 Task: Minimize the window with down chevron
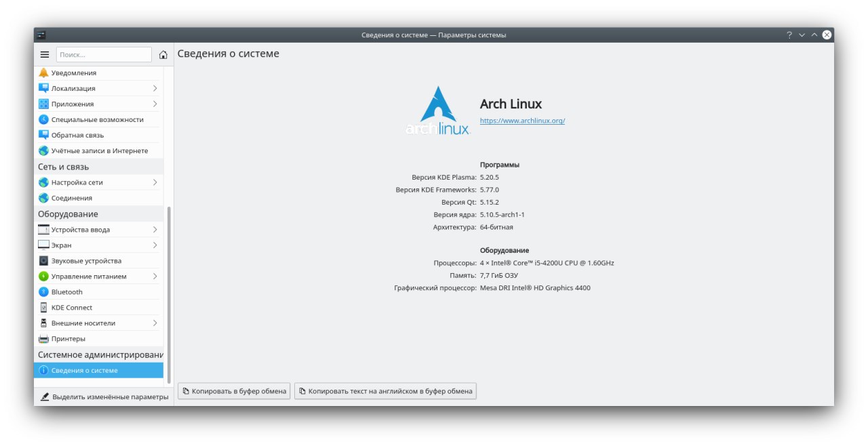(x=802, y=35)
